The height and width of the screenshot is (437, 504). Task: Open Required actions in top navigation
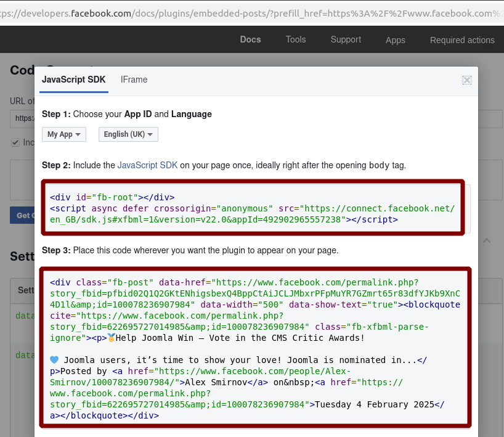pyautogui.click(x=462, y=40)
